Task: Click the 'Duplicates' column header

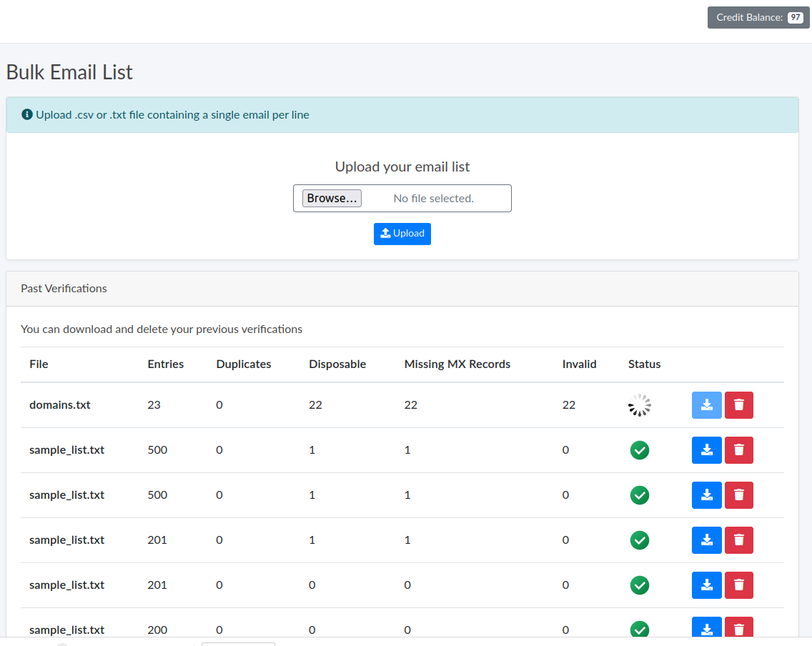Action: pos(244,364)
